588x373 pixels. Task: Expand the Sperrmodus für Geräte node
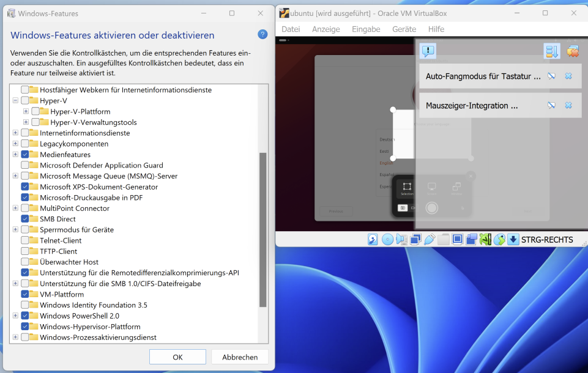(x=15, y=229)
